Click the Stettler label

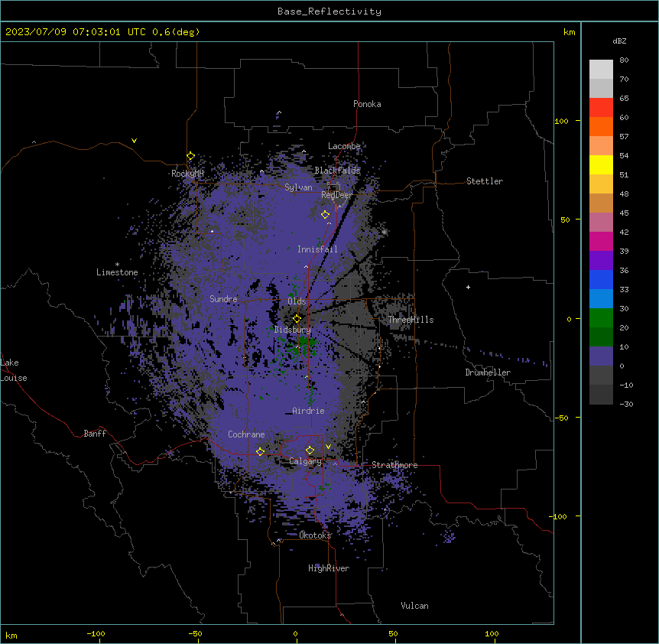click(x=485, y=181)
